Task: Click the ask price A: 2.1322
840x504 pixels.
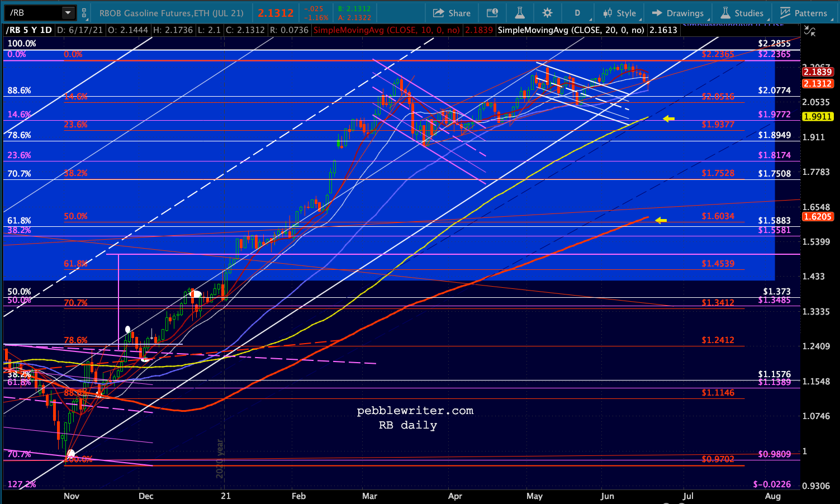Action: coord(353,17)
